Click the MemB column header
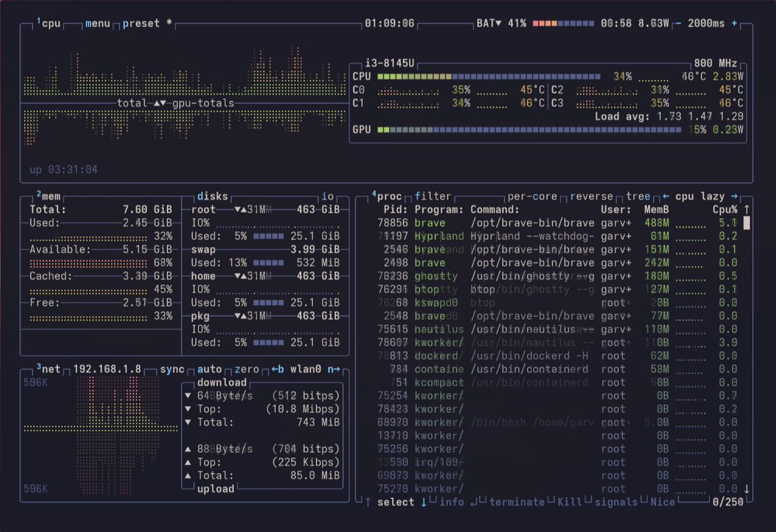The height and width of the screenshot is (532, 776). (x=657, y=209)
